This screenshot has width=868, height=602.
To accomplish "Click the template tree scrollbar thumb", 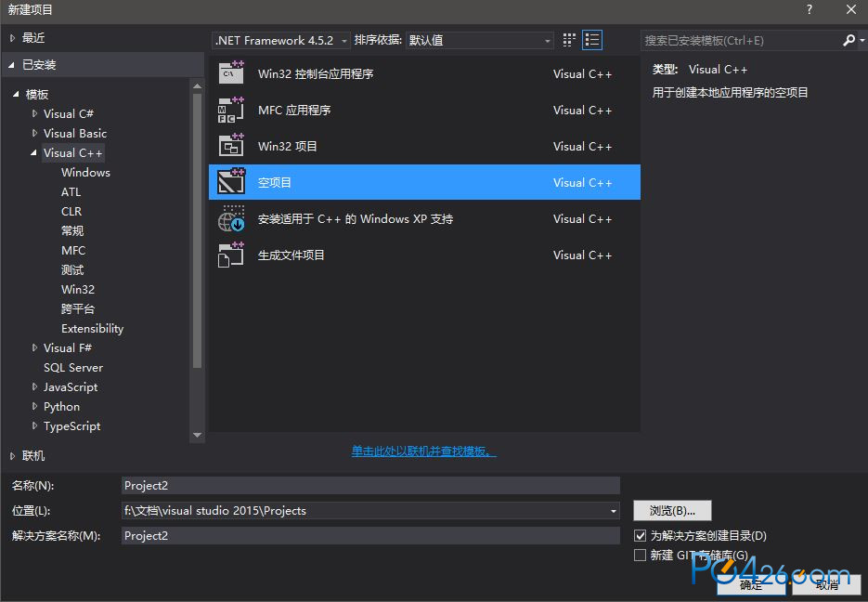I will (x=197, y=229).
